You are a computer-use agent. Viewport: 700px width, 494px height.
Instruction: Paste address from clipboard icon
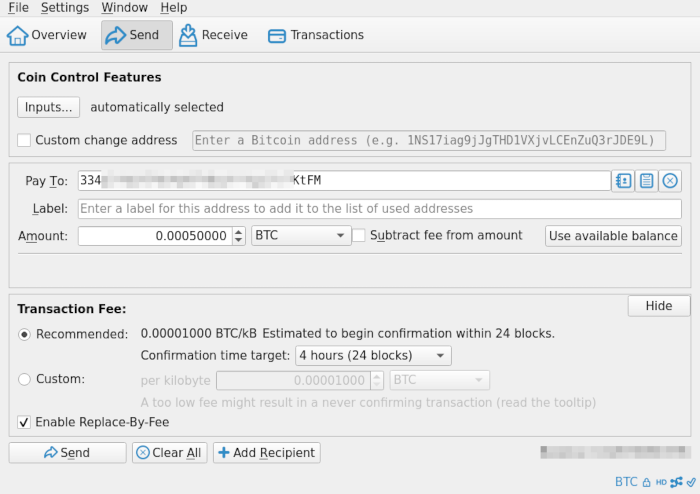click(x=646, y=181)
